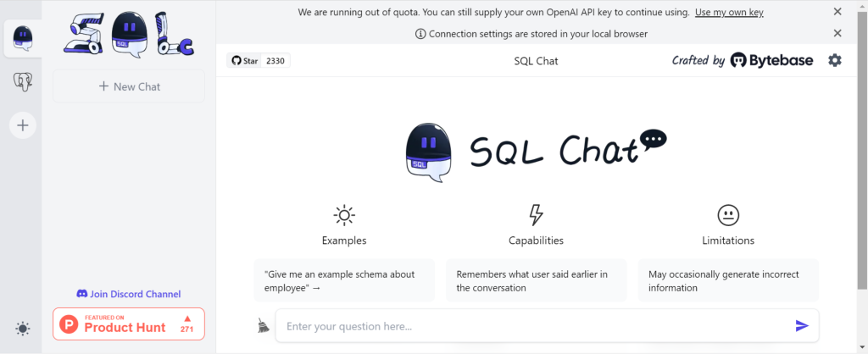The height and width of the screenshot is (354, 868).
Task: Focus the question input field
Action: coord(537,326)
